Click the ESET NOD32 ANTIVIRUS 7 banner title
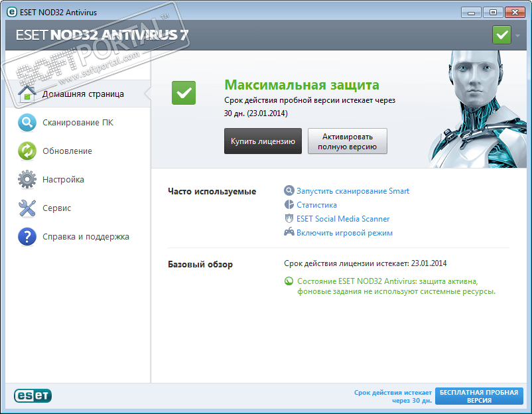 pyautogui.click(x=102, y=35)
